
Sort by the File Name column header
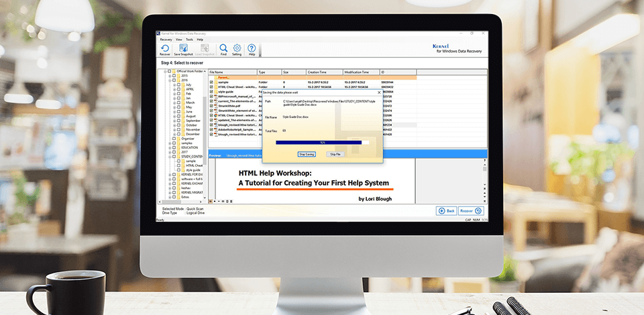[233, 72]
